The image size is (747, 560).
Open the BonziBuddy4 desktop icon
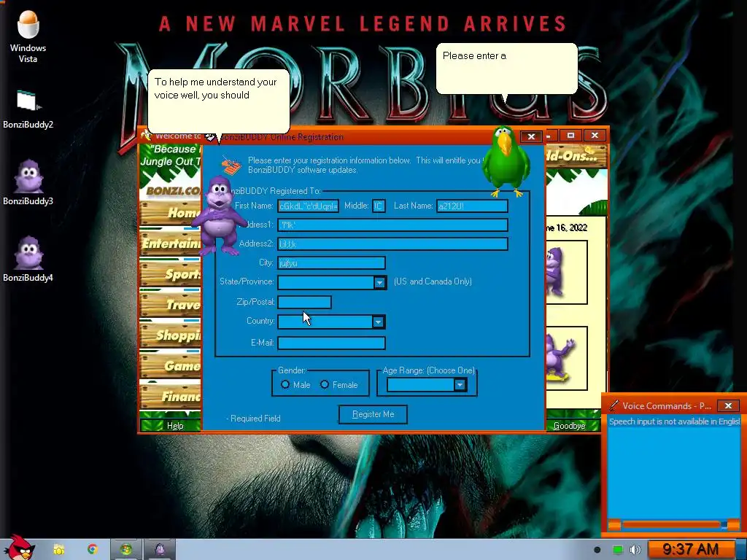(x=28, y=259)
